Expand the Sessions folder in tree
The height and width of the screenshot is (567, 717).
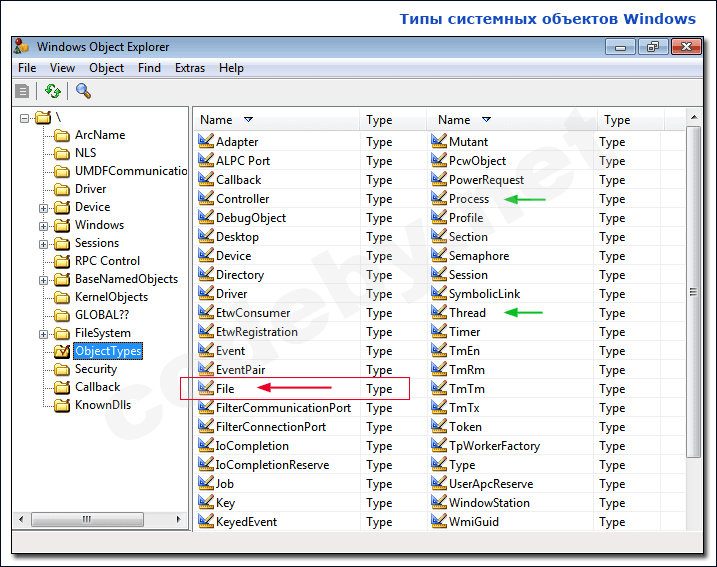pos(43,244)
